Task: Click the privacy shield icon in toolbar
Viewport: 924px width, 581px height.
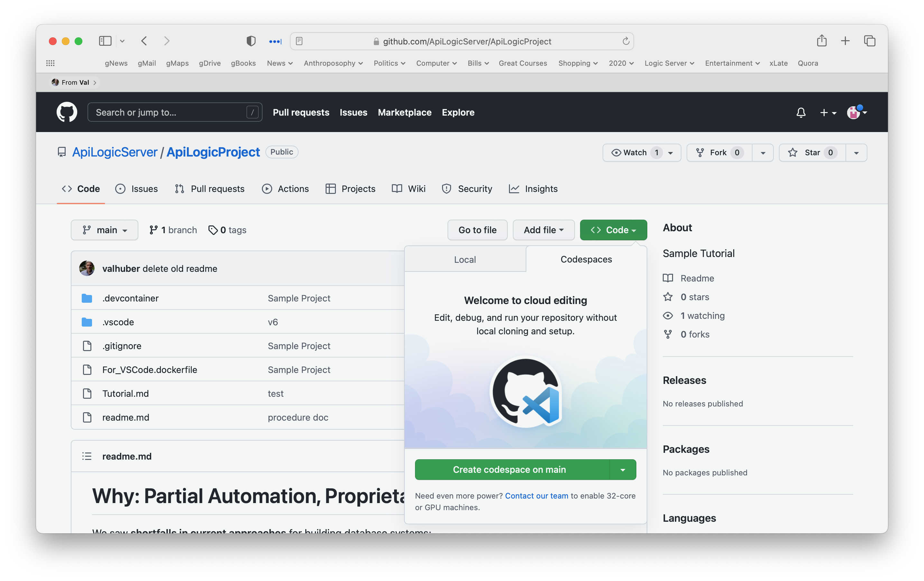Action: 251,41
